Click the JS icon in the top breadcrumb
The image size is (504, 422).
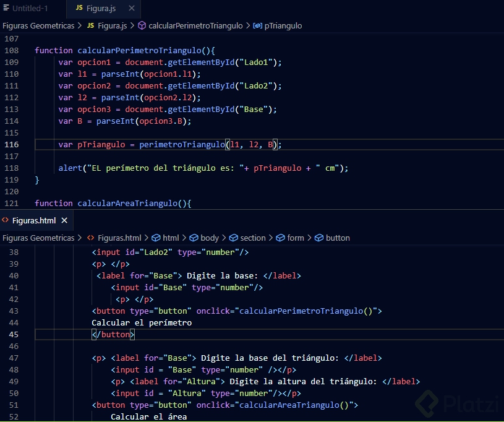click(x=91, y=25)
